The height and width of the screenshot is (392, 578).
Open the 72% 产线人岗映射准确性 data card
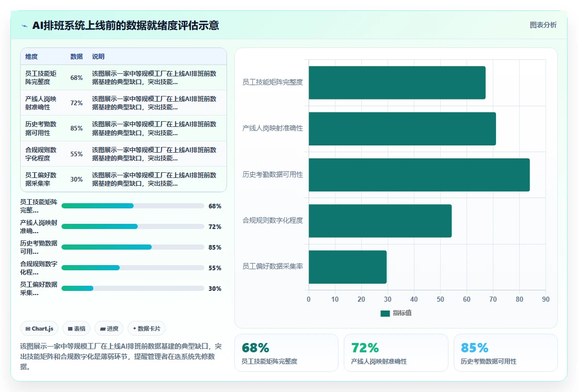point(396,353)
